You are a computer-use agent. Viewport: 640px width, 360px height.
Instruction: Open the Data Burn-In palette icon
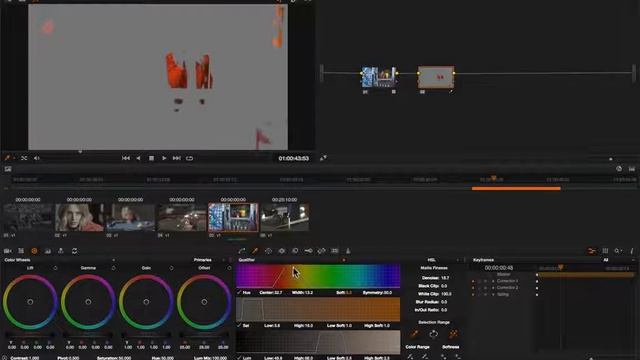click(348, 251)
